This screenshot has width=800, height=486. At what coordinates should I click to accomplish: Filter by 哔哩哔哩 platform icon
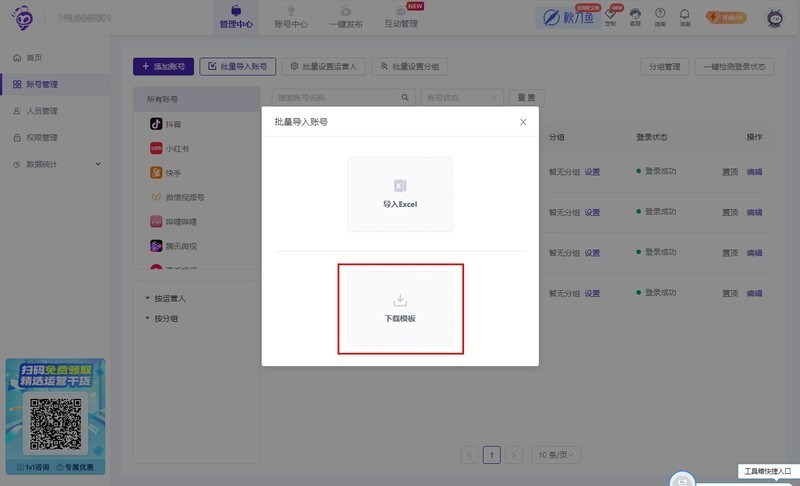tap(156, 221)
